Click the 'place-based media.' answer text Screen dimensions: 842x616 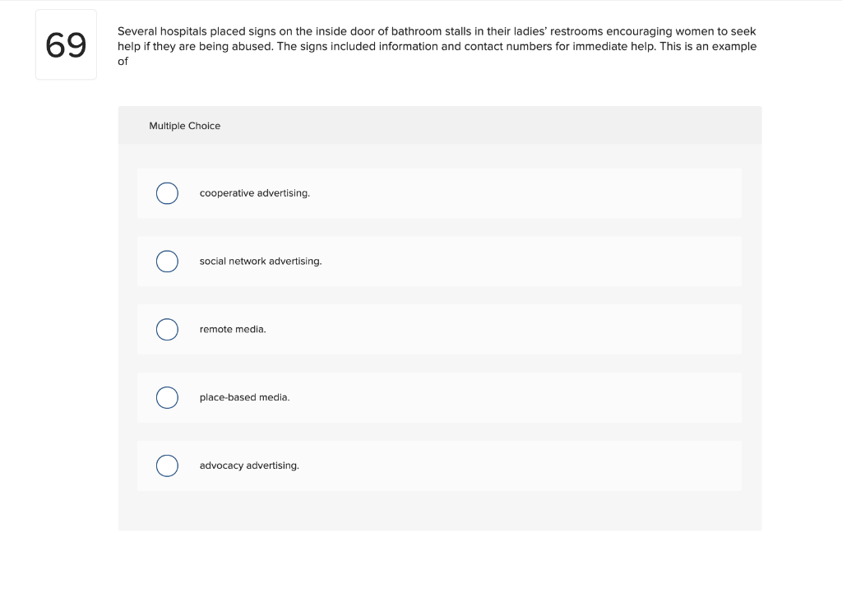pyautogui.click(x=244, y=397)
